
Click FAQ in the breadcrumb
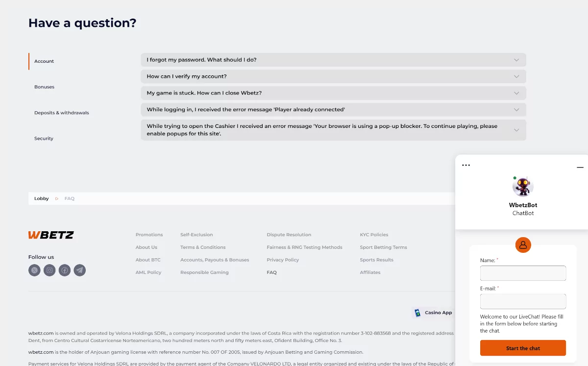point(70,199)
